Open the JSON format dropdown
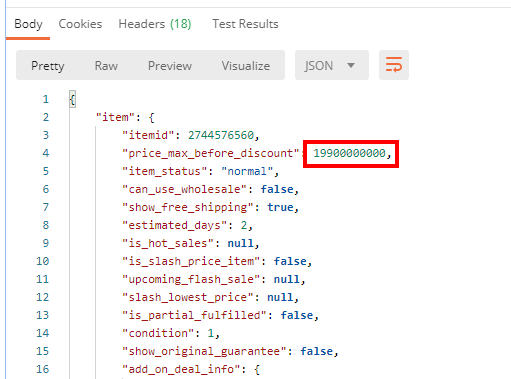The width and height of the screenshot is (511, 379). (x=332, y=65)
